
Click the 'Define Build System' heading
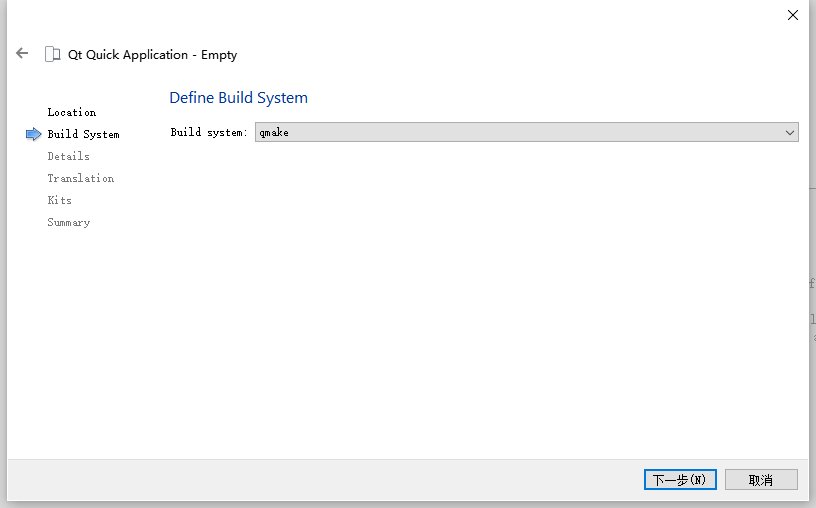[238, 98]
